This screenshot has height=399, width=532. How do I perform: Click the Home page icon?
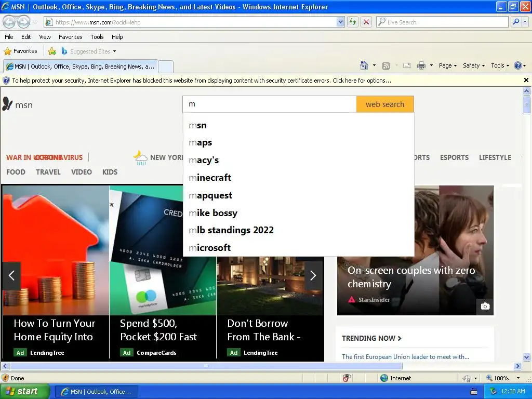click(x=364, y=65)
